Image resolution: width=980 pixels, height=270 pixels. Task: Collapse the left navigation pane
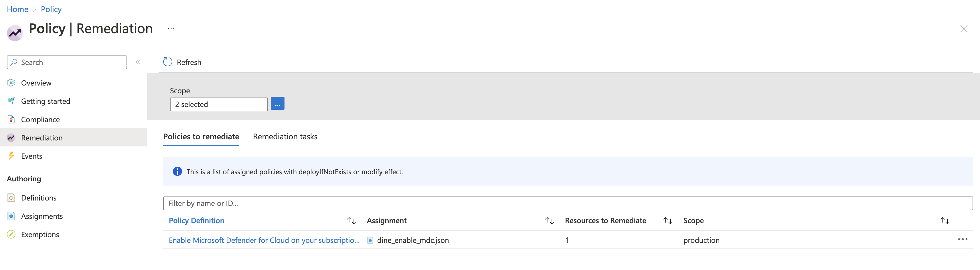pos(138,62)
